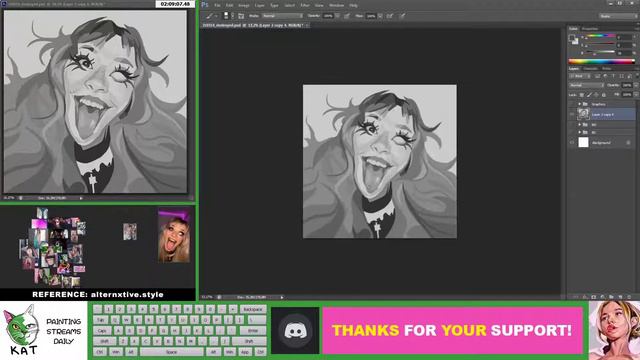Click the Flow value field
Image resolution: width=640 pixels, height=360 pixels.
click(371, 16)
